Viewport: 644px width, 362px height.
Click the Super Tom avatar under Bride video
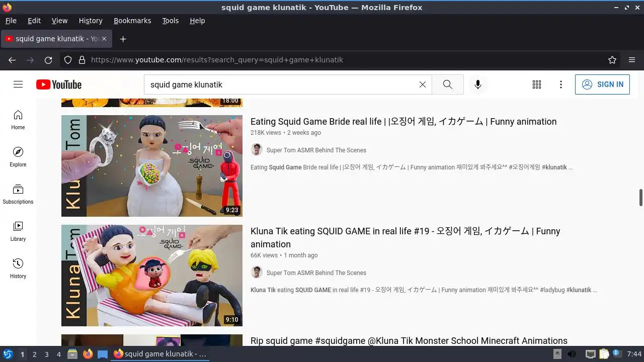(x=257, y=150)
